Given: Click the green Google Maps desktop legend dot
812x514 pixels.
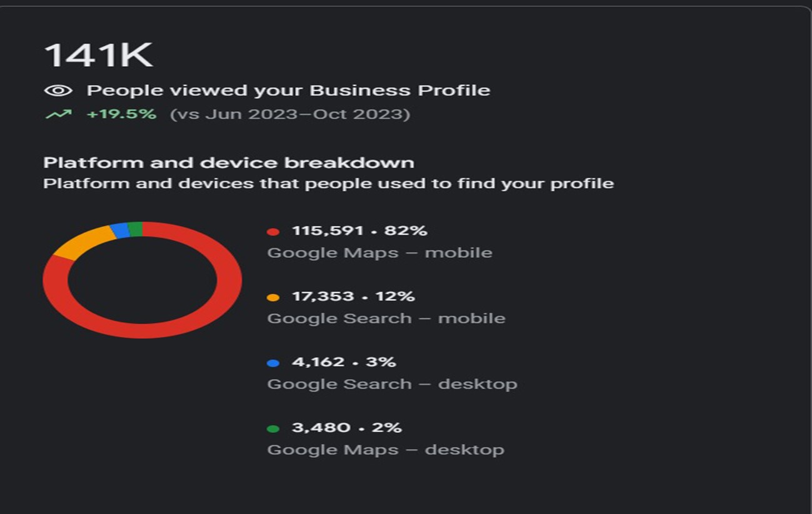Looking at the screenshot, I should (x=273, y=428).
